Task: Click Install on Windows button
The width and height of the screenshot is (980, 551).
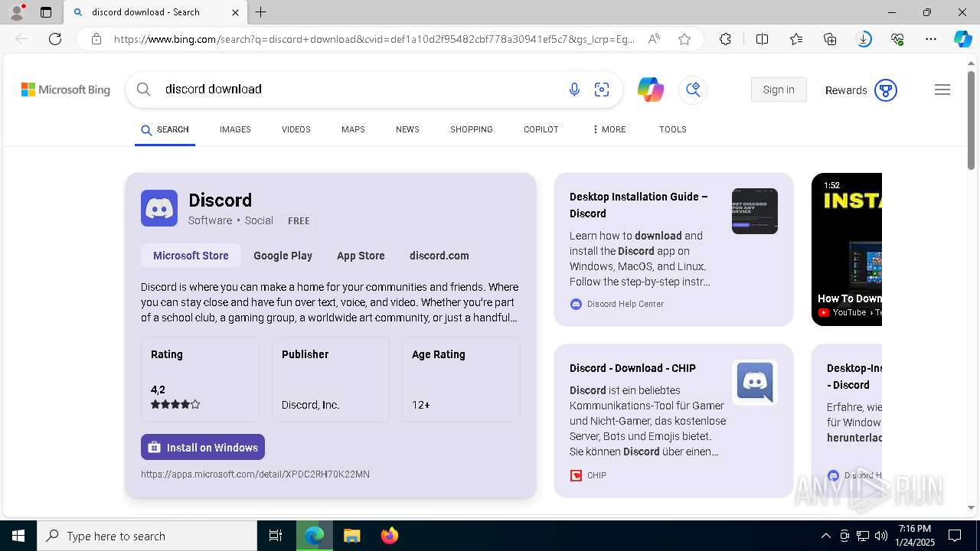Action: point(203,447)
